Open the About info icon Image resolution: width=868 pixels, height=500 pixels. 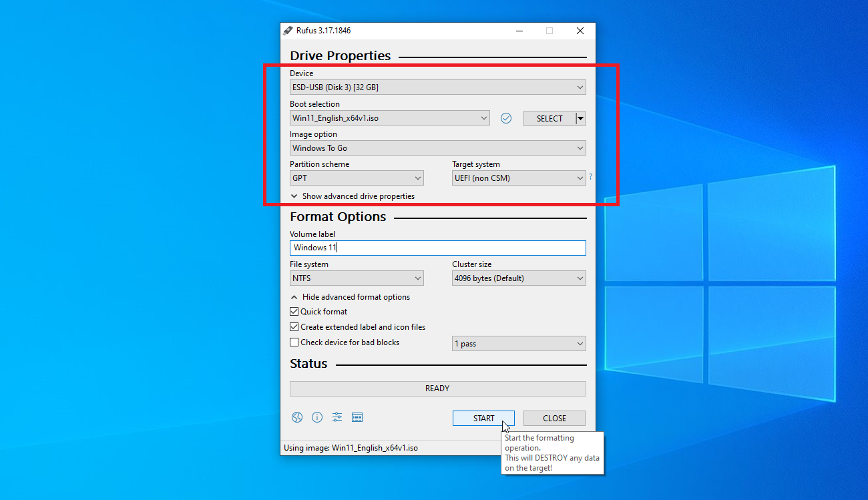coord(317,417)
